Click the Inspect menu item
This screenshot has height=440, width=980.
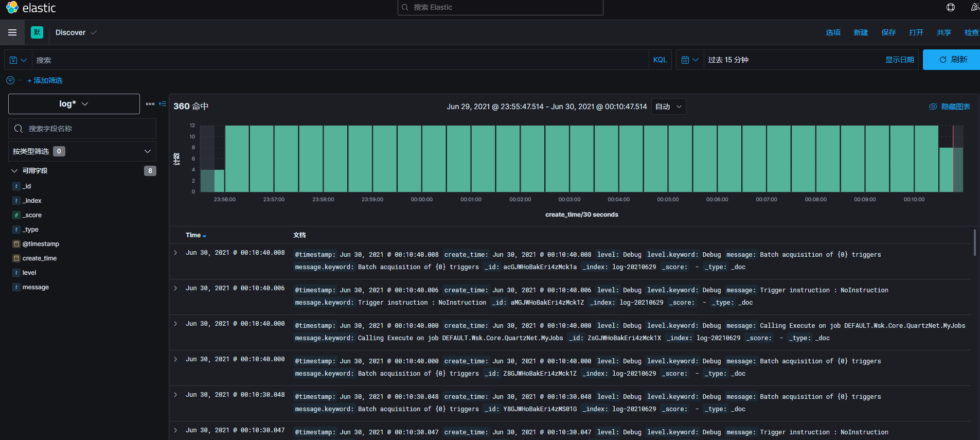pyautogui.click(x=972, y=32)
